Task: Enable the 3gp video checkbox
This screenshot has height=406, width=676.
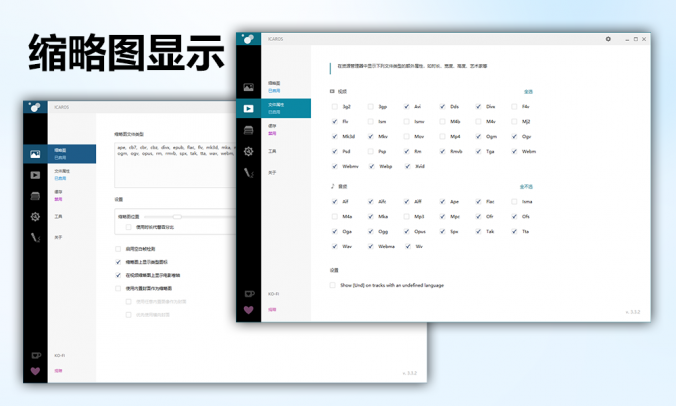Action: tap(370, 106)
